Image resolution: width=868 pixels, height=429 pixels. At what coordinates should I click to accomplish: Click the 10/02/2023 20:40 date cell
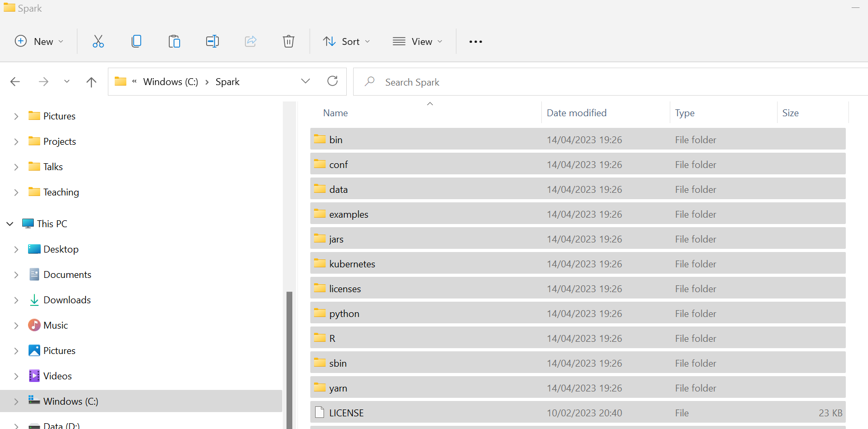(x=584, y=413)
